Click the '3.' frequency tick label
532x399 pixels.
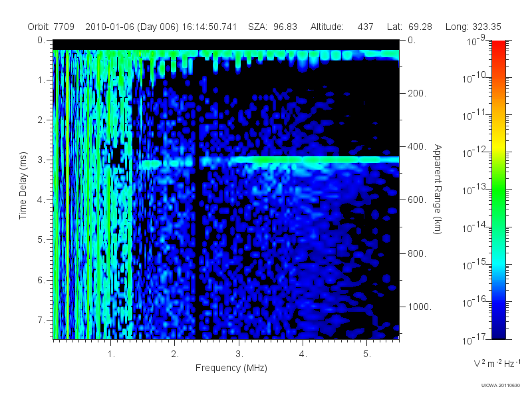(x=239, y=354)
